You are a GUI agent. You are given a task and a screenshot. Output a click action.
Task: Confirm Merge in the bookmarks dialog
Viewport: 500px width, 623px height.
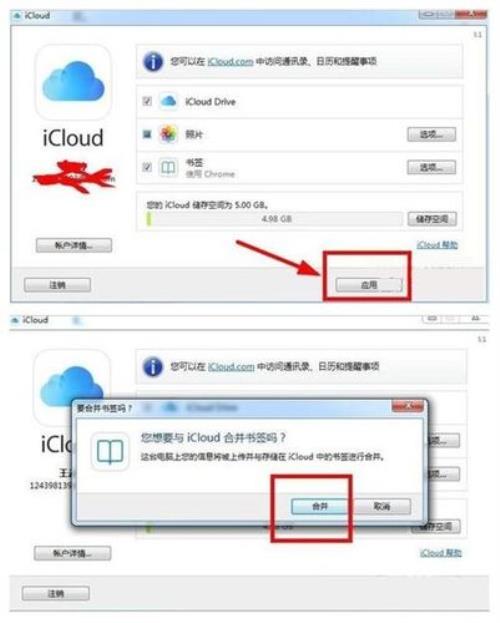pyautogui.click(x=320, y=507)
